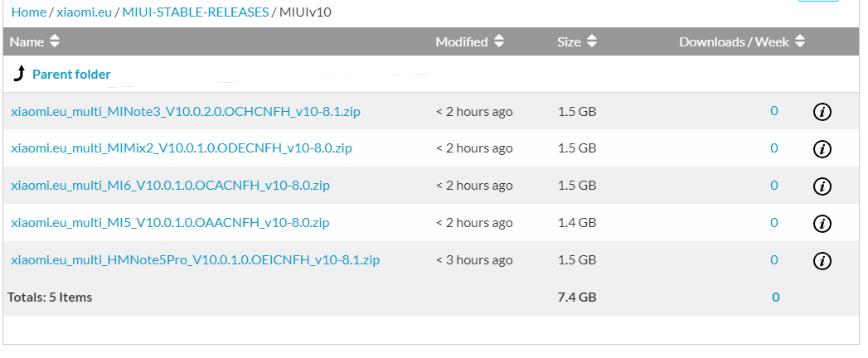Open the Parent folder link
The width and height of the screenshot is (868, 358).
click(x=71, y=75)
